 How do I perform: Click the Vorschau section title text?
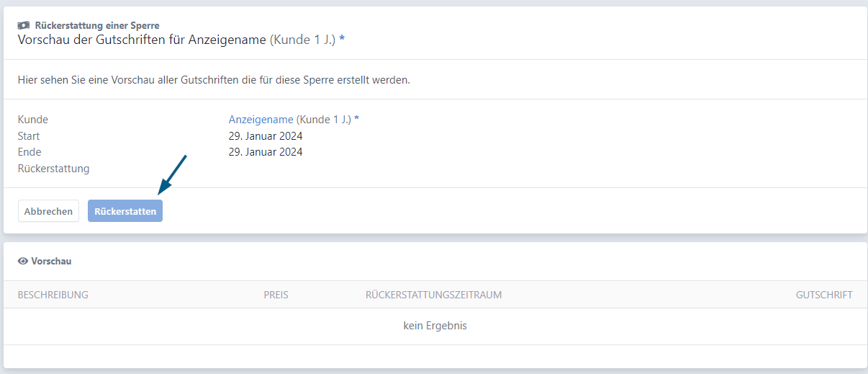[x=51, y=261]
